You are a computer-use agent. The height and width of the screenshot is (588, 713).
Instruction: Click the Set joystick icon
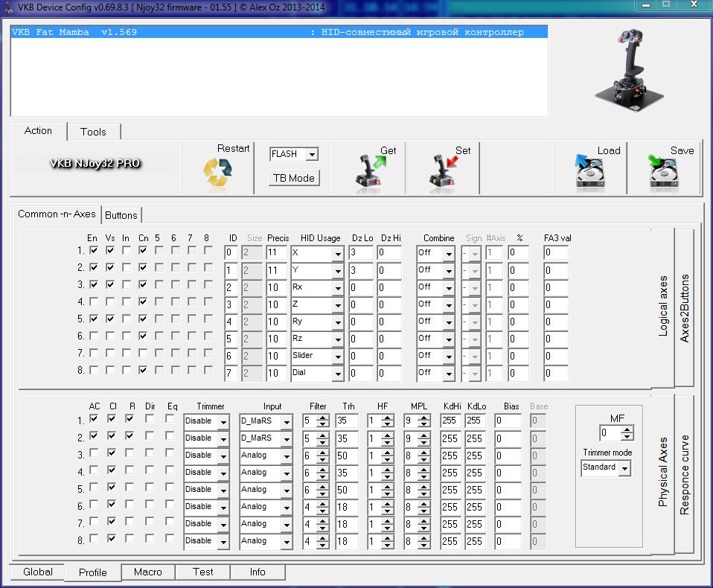443,172
